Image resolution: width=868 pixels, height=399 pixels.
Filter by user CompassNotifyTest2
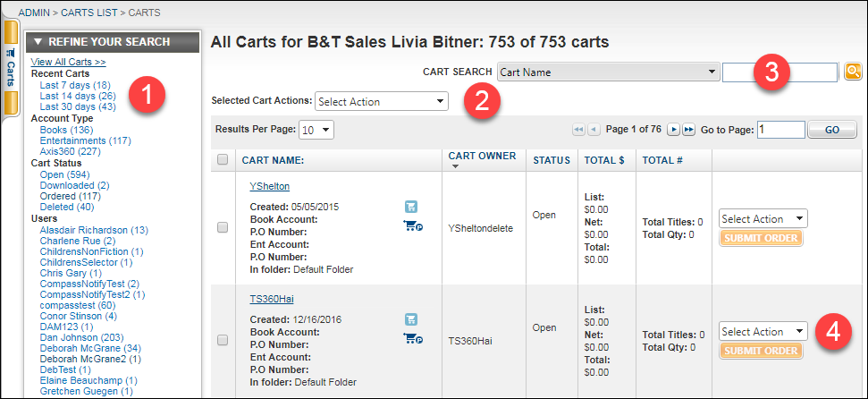pyautogui.click(x=92, y=294)
